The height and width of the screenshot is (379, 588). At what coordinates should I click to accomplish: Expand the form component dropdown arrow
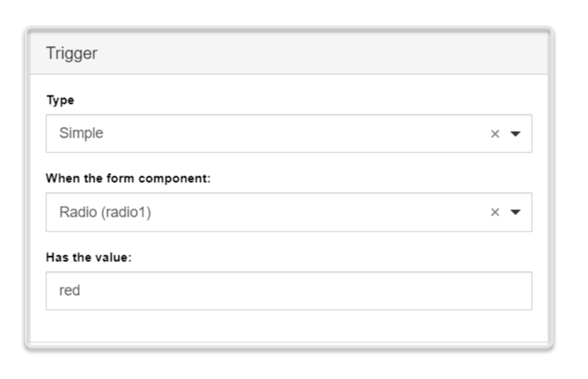[x=516, y=213]
